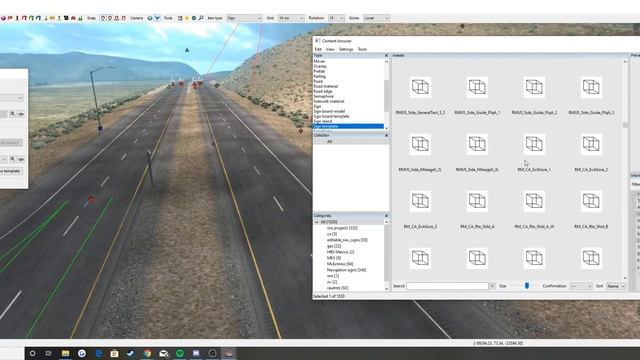Click the Camera globe icon in toolbar
This screenshot has width=640, height=360.
(150, 18)
